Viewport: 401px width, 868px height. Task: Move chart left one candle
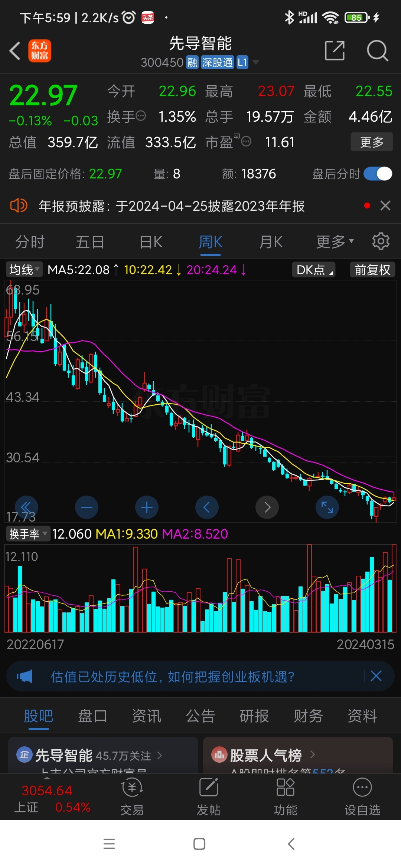pos(207,507)
